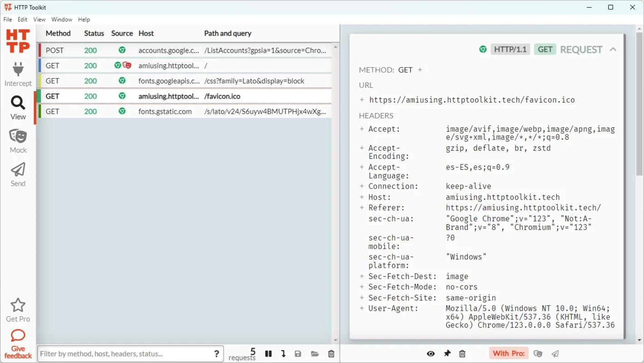Screen dimensions: 644x363
Task: Click the save requests disk icon
Action: [298, 354]
